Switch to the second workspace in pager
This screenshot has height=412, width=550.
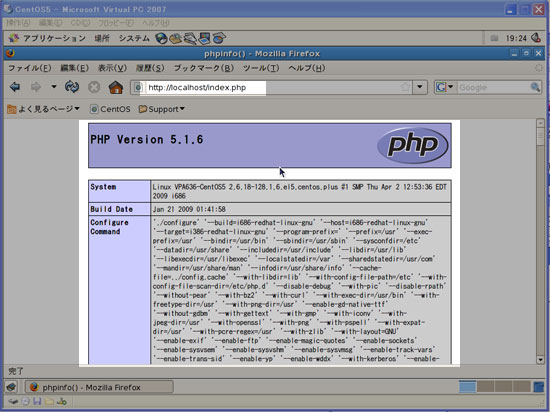click(x=485, y=387)
